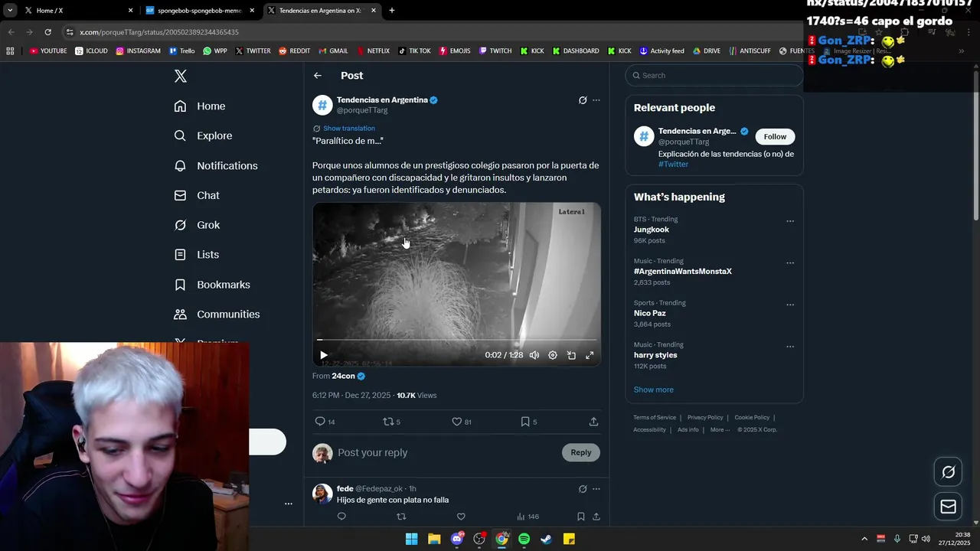Screen dimensions: 980x551
Task: Show hidden system tray icons
Action: pos(864,539)
